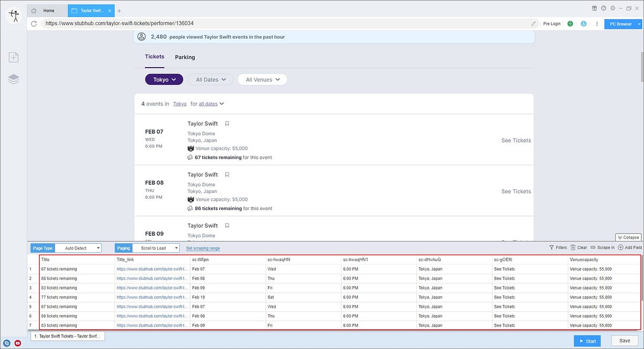Viewport: 644px width, 349px height.
Task: Switch to the Home browser tab
Action: click(47, 10)
